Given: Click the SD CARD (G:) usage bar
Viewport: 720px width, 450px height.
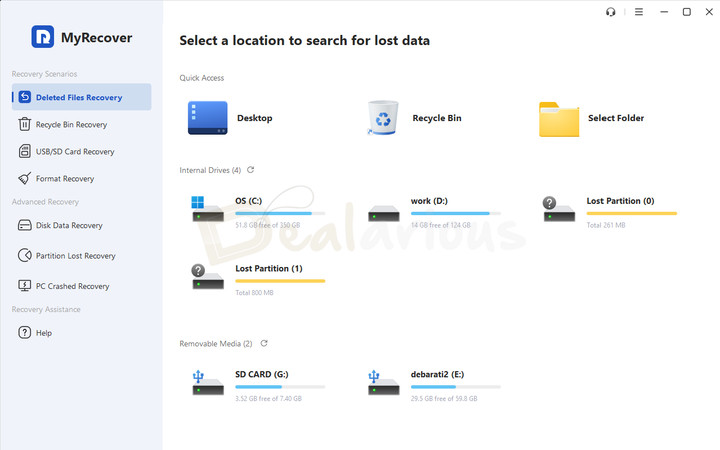Looking at the screenshot, I should pyautogui.click(x=280, y=387).
